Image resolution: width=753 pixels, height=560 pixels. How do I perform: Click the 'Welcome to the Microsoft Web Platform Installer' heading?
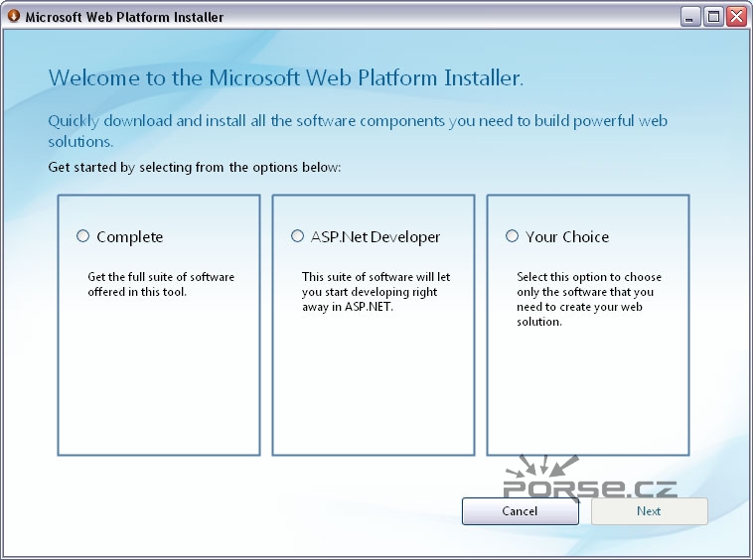coord(286,78)
